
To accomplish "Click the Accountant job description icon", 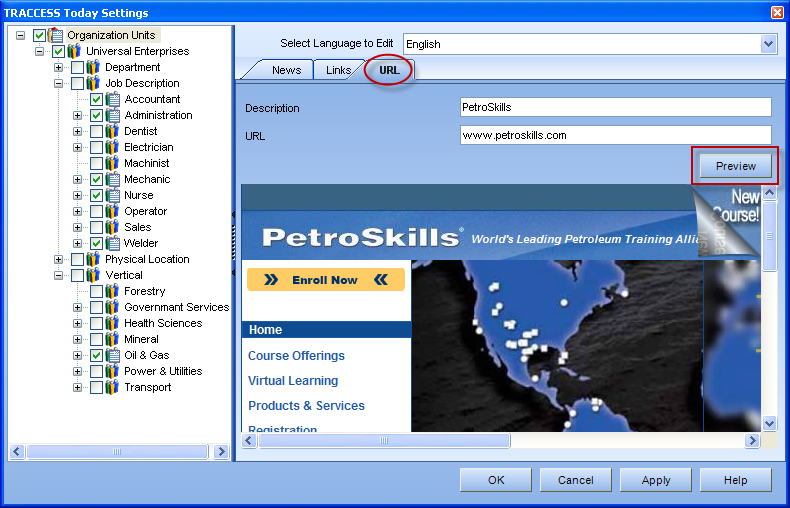I will click(113, 99).
